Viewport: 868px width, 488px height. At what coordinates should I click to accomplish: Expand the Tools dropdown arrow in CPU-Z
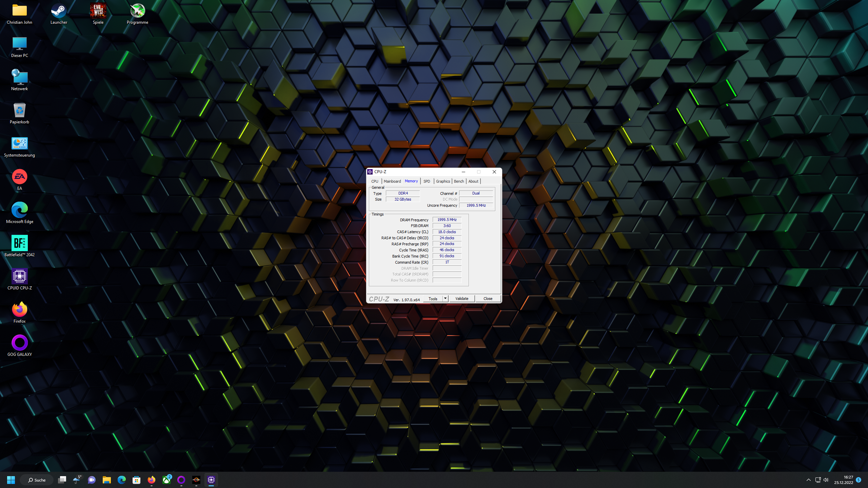tap(445, 299)
